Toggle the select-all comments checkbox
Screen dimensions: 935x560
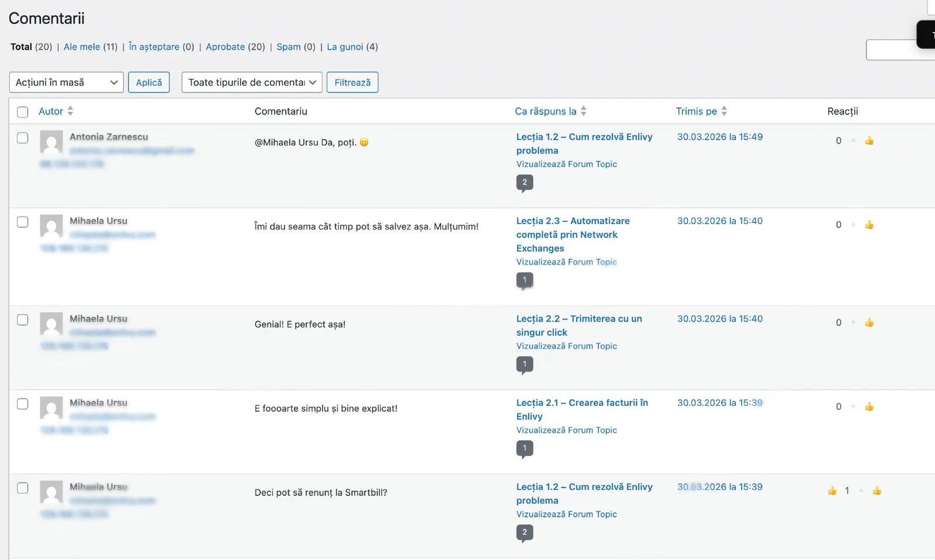click(x=23, y=112)
